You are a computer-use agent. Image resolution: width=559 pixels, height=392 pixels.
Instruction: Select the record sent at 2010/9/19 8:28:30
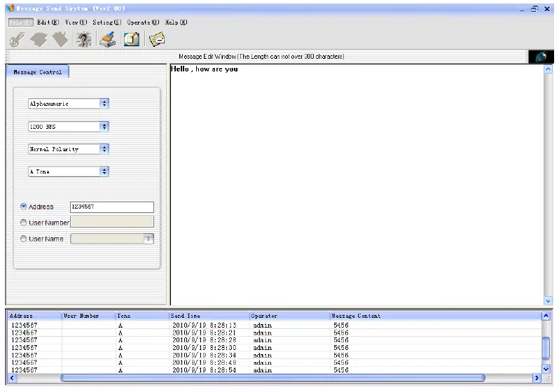[275, 347]
